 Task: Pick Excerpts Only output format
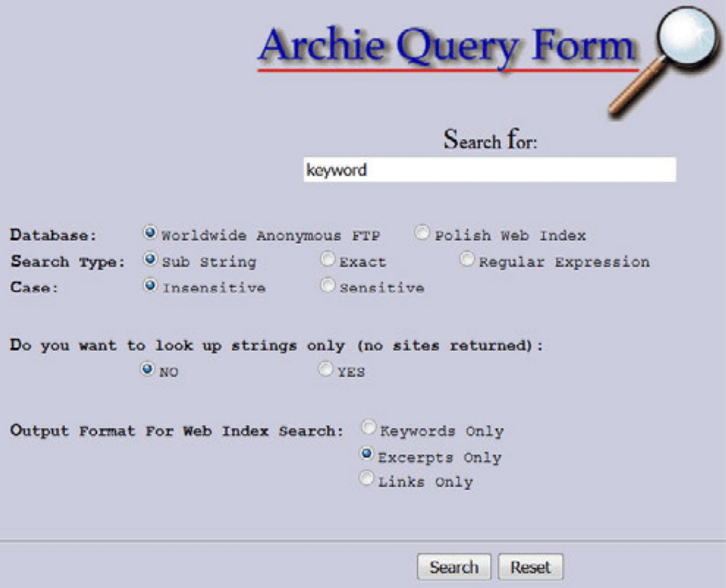click(x=367, y=454)
